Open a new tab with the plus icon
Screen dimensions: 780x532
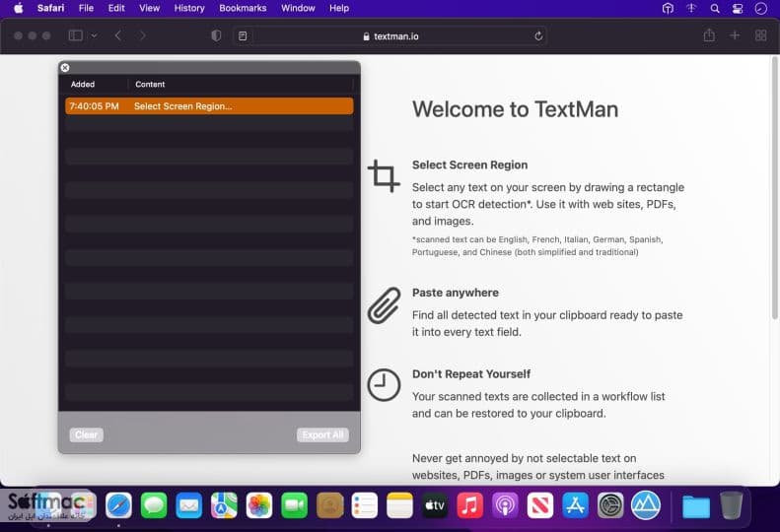(735, 35)
